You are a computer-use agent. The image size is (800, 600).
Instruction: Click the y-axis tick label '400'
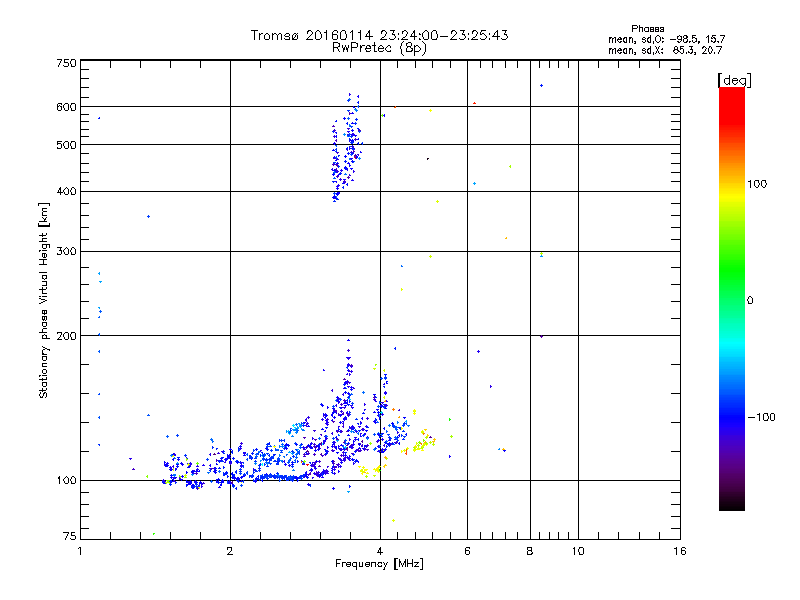66,191
